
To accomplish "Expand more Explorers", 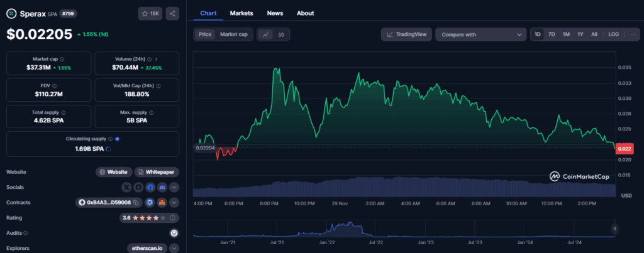I will pos(174,248).
